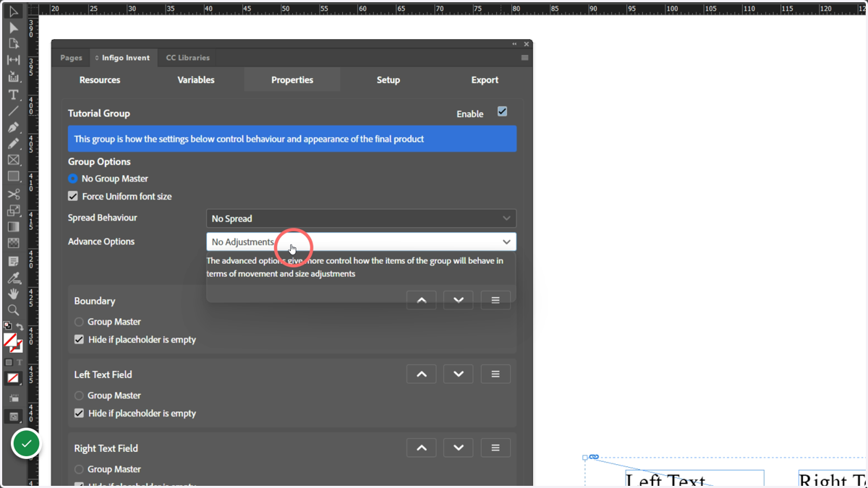
Task: Toggle the Tutorial Group Enable checkbox
Action: 502,111
